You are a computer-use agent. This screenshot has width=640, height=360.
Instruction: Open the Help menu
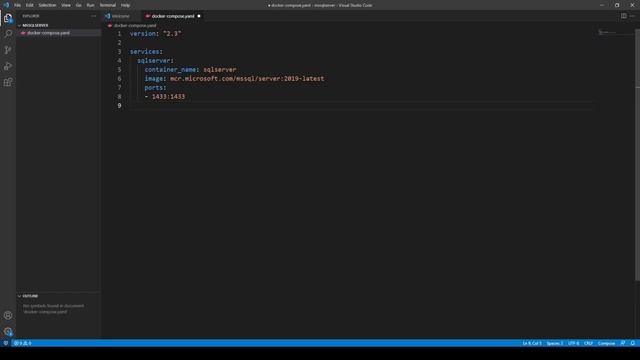tap(125, 5)
